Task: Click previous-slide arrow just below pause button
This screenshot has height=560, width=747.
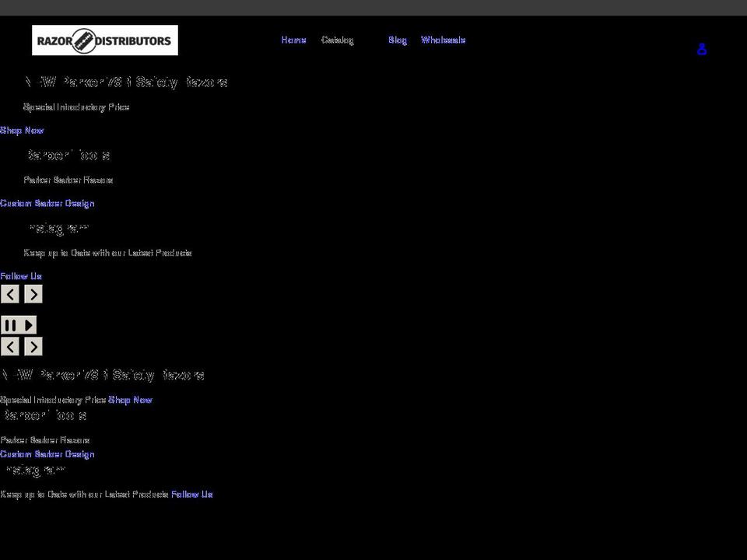Action: click(x=10, y=347)
